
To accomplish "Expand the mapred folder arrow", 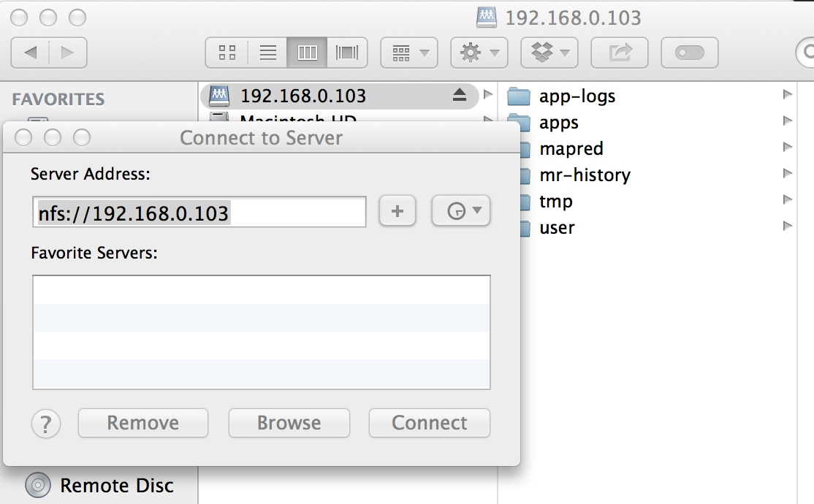I will [787, 147].
